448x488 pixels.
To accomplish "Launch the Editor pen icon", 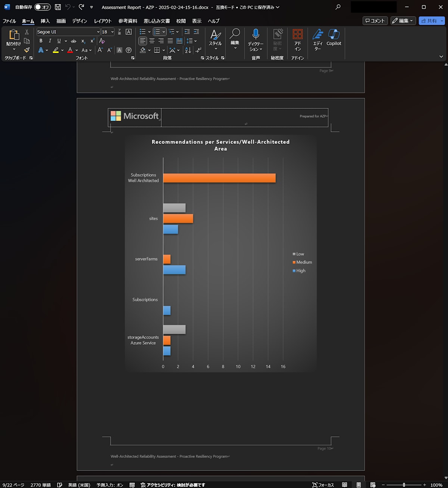I will (x=318, y=34).
